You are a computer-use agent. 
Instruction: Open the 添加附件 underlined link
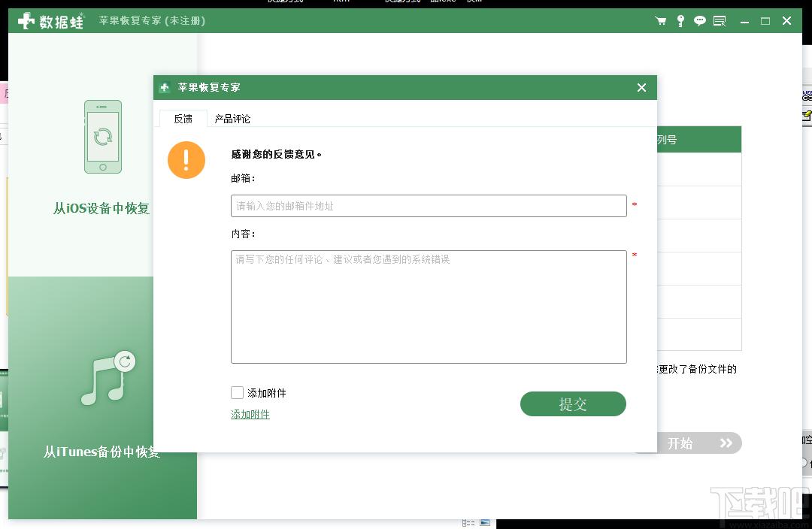pos(250,414)
